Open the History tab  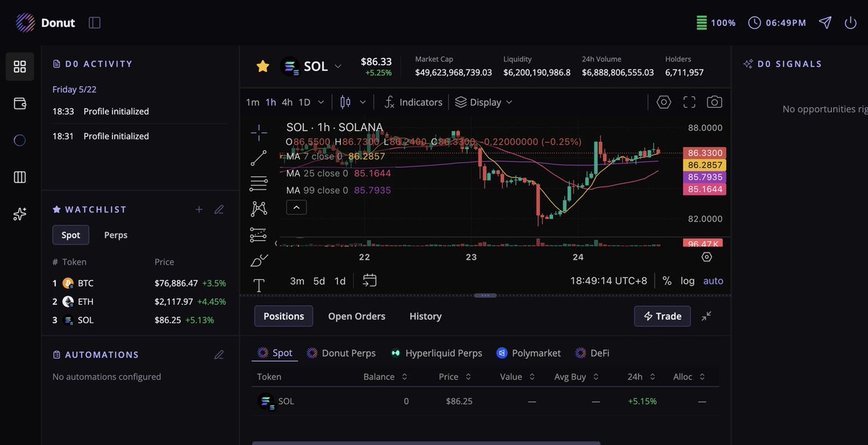tap(425, 316)
